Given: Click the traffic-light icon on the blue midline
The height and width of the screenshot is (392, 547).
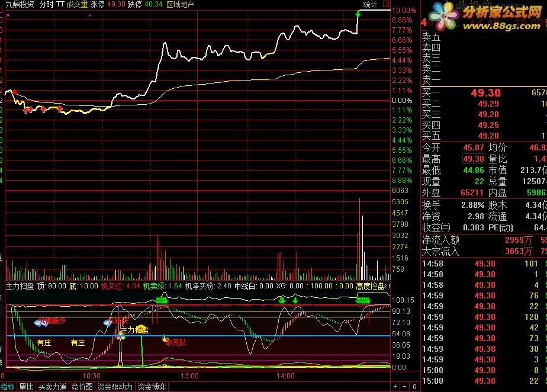Looking at the screenshot, I should coord(121,336).
